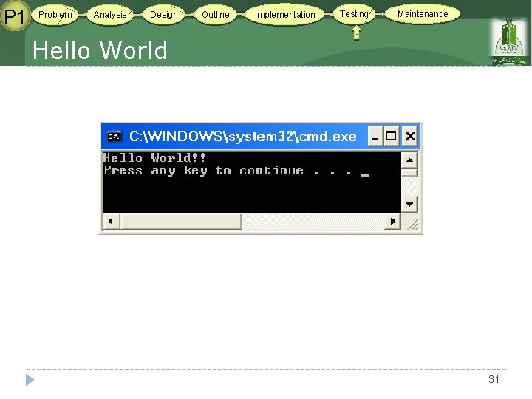Close the cmd.exe window
This screenshot has height=399, width=532.
(x=410, y=137)
